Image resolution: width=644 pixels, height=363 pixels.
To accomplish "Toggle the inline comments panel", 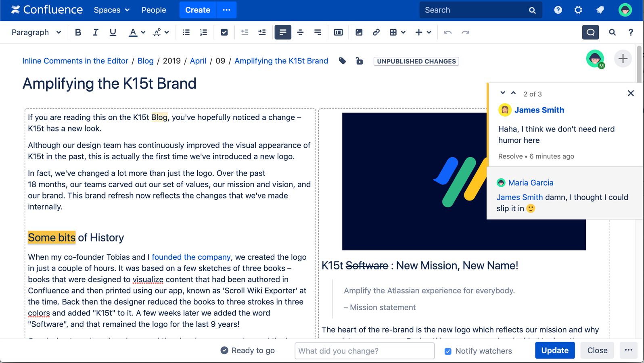I will pos(590,32).
